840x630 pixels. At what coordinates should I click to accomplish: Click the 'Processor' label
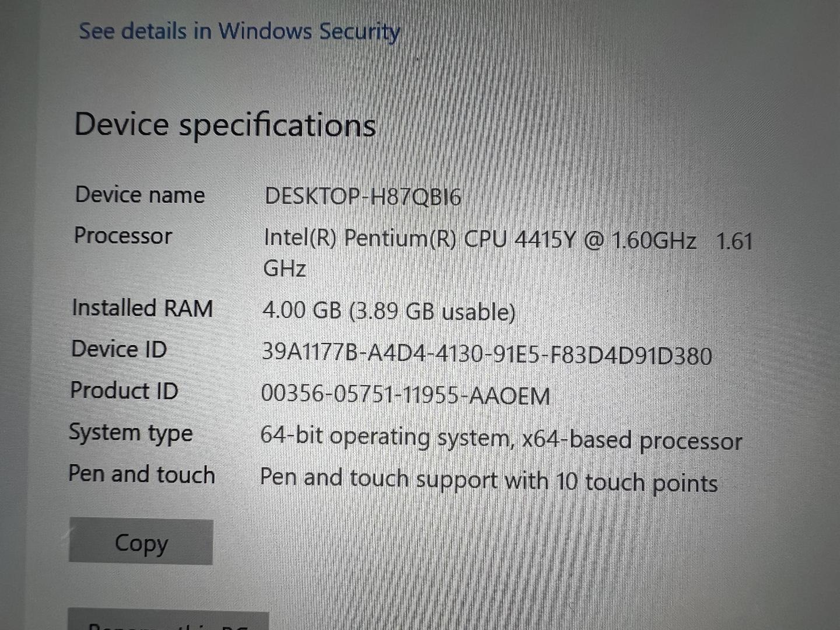123,236
